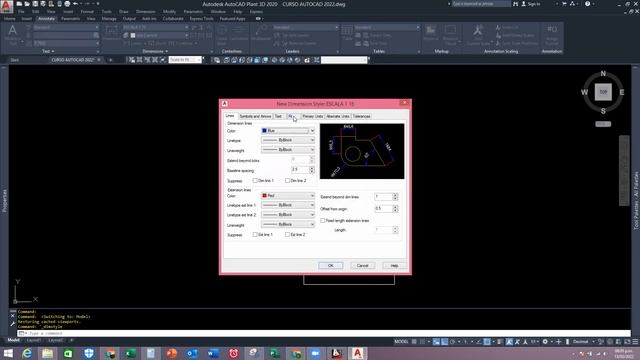Click the S direction on the ViewCube compass

[603, 111]
